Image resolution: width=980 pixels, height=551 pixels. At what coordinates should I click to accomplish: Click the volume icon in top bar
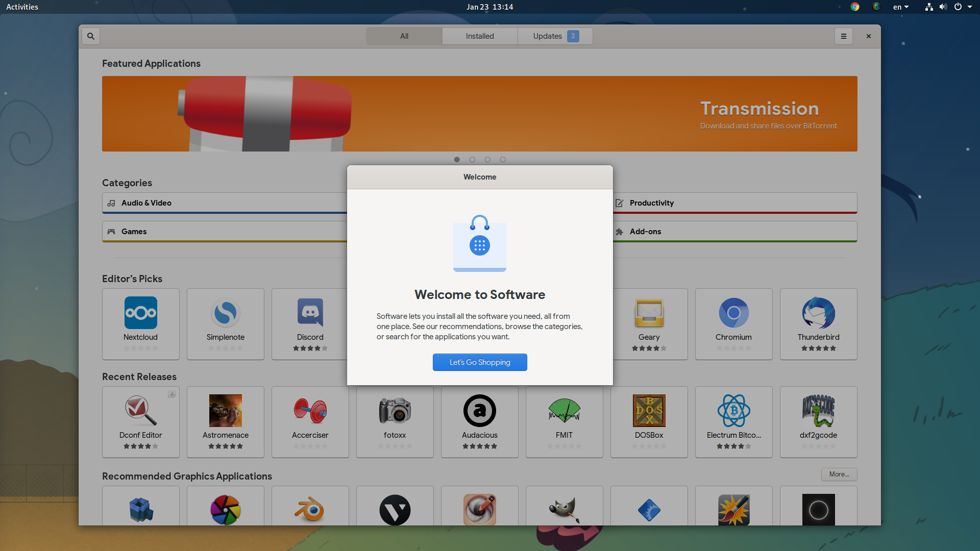943,7
